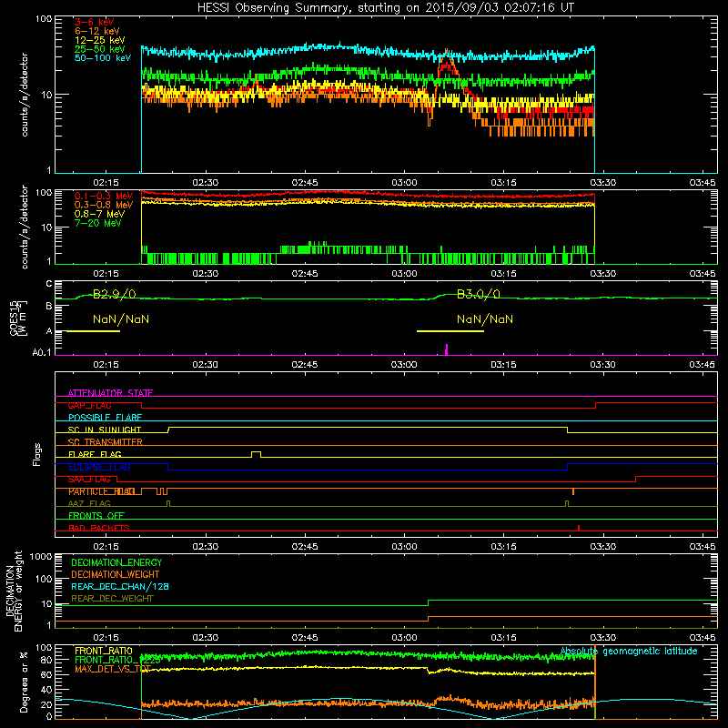Screen dimensions: 728x728
Task: Select the red 3-6 keV legend label
Action: (94, 22)
